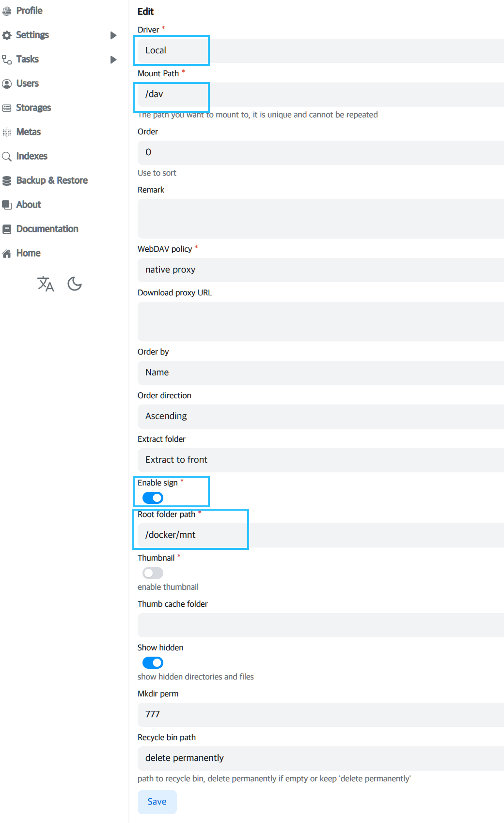
Task: Open the Extract folder dropdown
Action: tap(321, 460)
